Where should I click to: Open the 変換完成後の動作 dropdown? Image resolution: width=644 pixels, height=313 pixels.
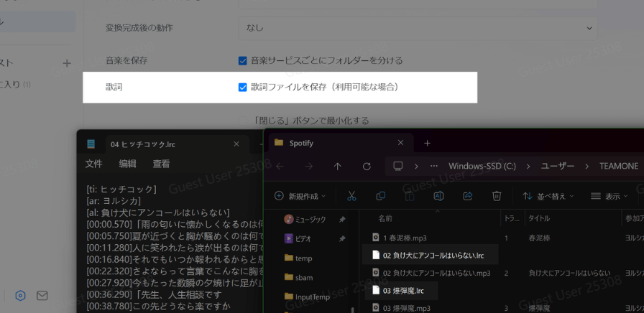click(418, 27)
